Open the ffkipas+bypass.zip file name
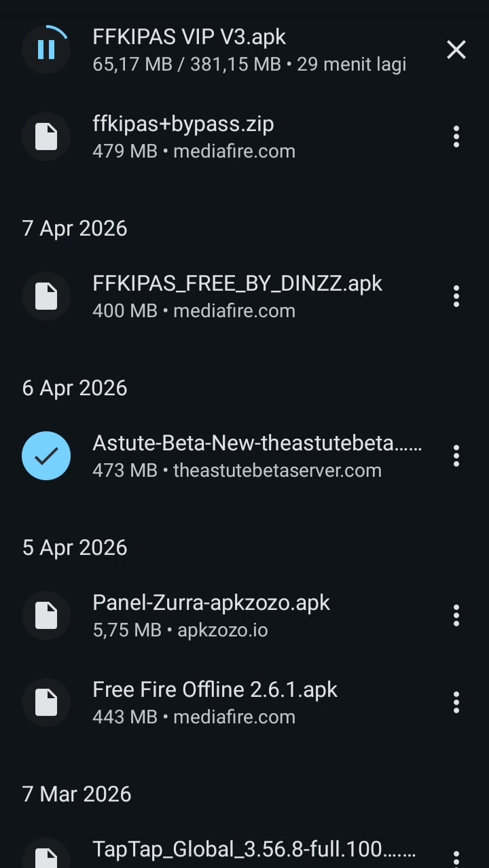 click(183, 124)
